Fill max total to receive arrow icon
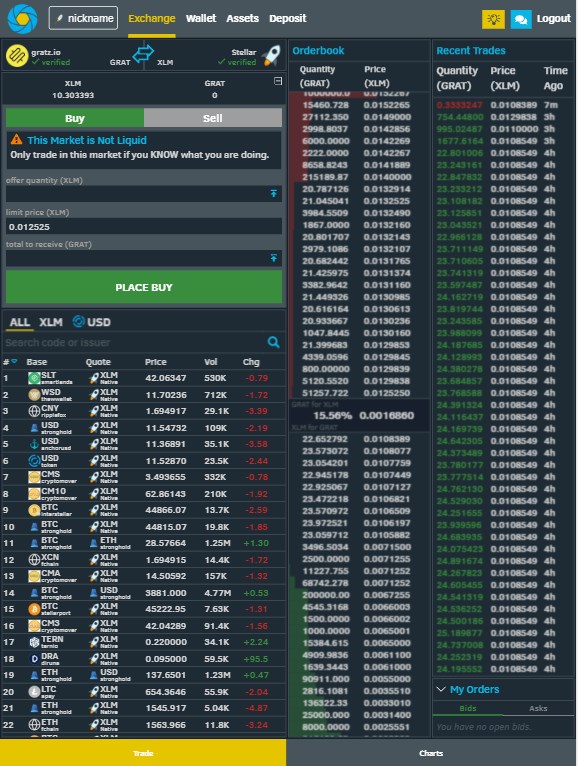 (274, 258)
